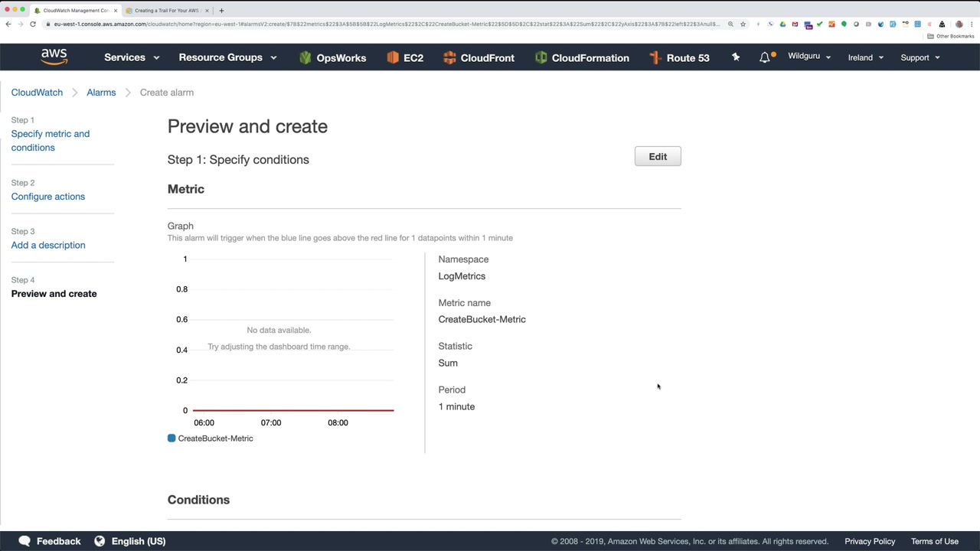Open the Privacy Policy link
980x551 pixels.
870,541
